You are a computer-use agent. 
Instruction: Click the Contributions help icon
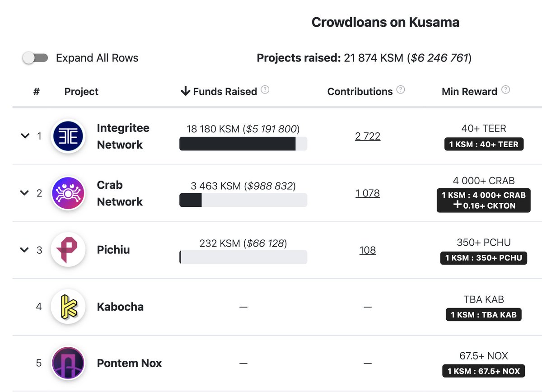pos(401,89)
